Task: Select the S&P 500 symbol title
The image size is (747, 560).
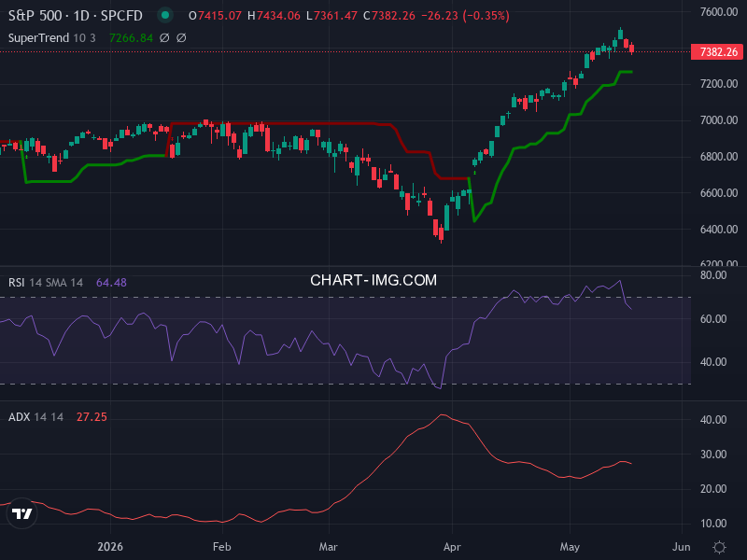Action: 76,16
